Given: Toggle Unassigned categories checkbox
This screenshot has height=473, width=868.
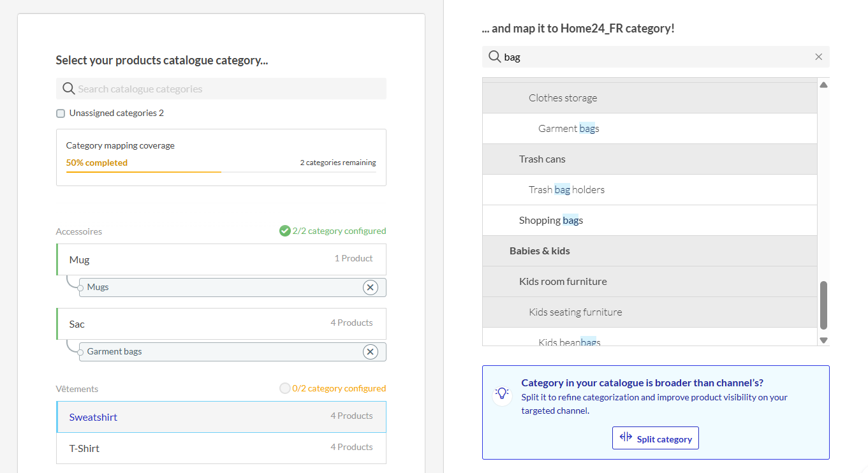Looking at the screenshot, I should pyautogui.click(x=61, y=113).
